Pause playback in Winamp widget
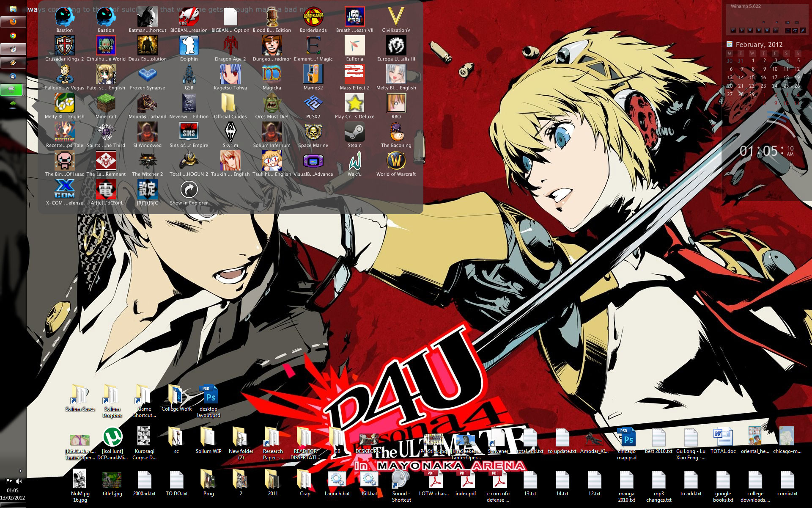Screen dimensions: 812x508 pyautogui.click(x=750, y=30)
